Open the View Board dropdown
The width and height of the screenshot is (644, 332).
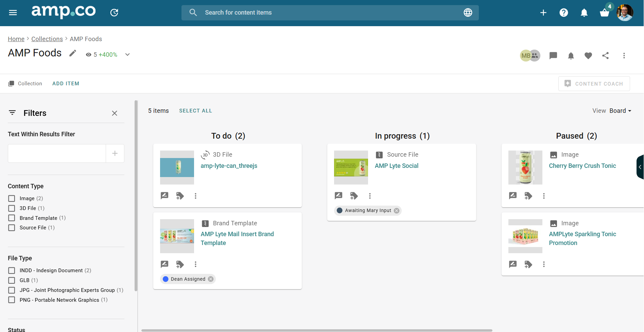point(620,111)
